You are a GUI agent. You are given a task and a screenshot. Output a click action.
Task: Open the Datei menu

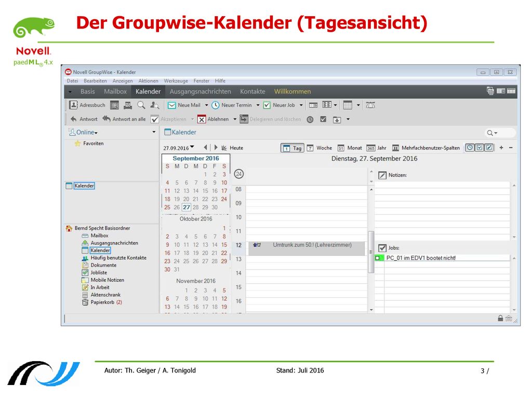click(x=72, y=81)
